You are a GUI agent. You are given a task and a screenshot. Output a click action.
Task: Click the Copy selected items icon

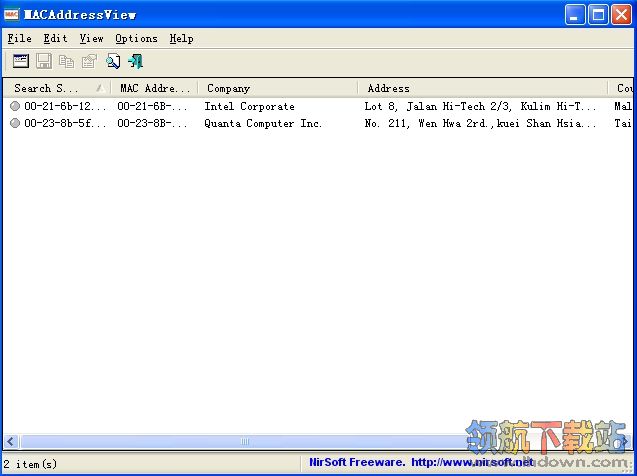point(66,61)
